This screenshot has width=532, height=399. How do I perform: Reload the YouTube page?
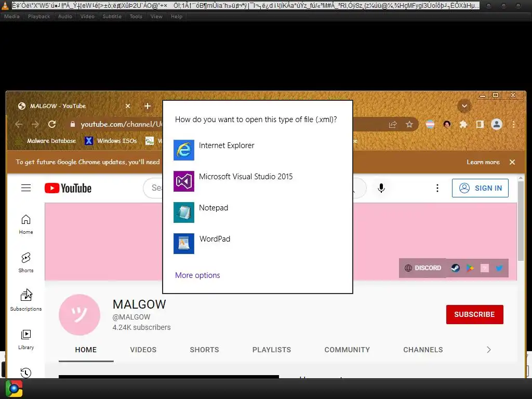point(52,124)
